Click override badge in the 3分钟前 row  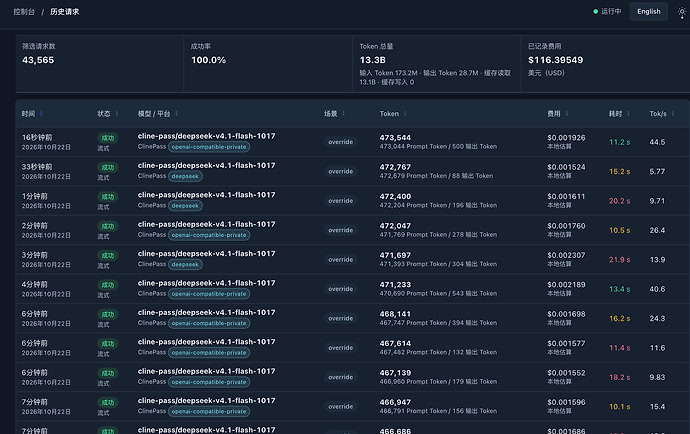coord(341,260)
